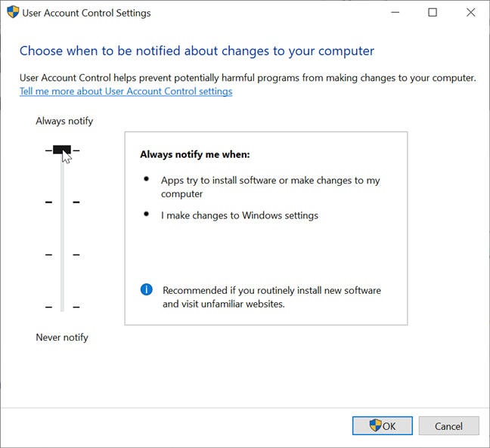Click the 'Recommended if you routinely install' note
This screenshot has width=490, height=448.
271,297
